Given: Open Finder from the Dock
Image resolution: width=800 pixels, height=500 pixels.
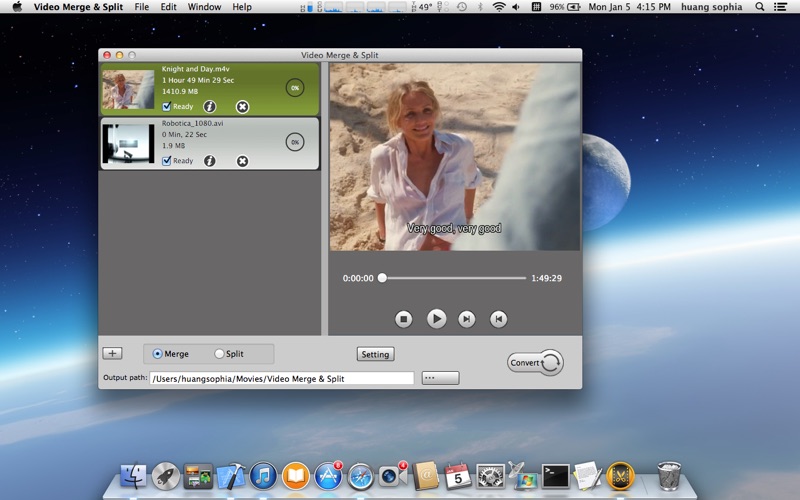Looking at the screenshot, I should click(x=133, y=477).
